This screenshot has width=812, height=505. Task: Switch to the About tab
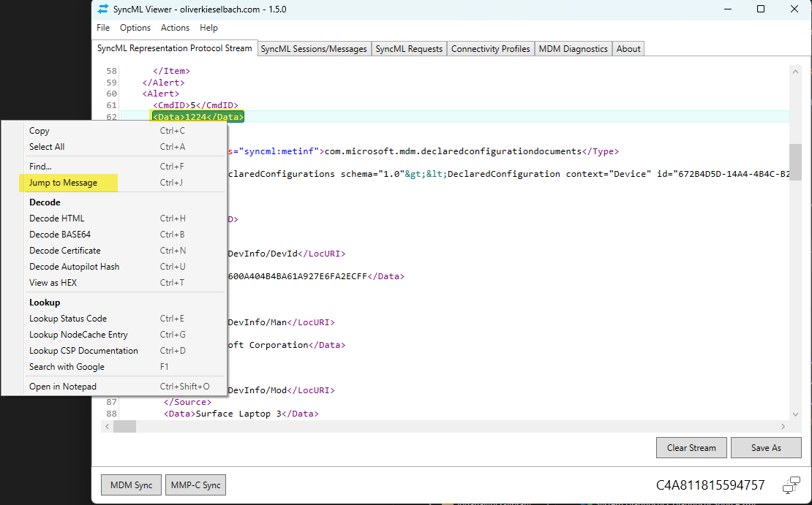tap(628, 49)
